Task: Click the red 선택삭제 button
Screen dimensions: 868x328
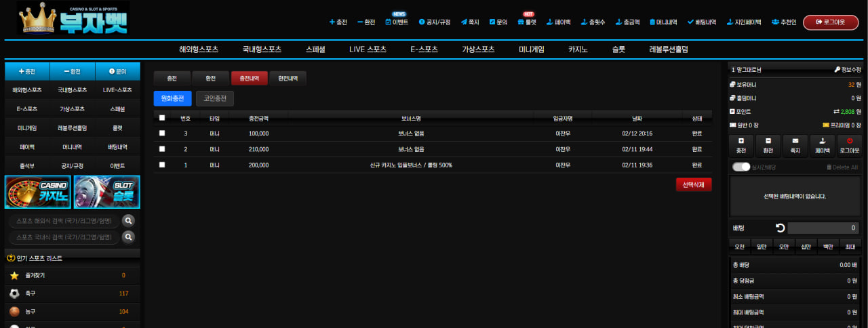Action: [x=694, y=184]
